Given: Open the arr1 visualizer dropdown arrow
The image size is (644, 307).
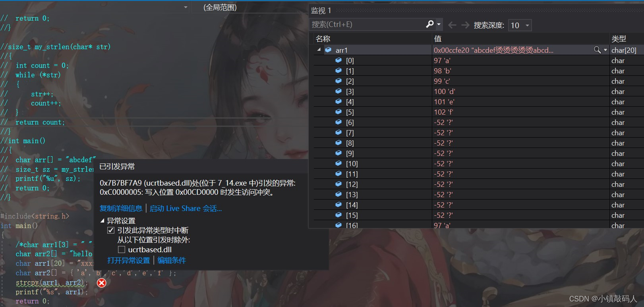Looking at the screenshot, I should [x=605, y=50].
